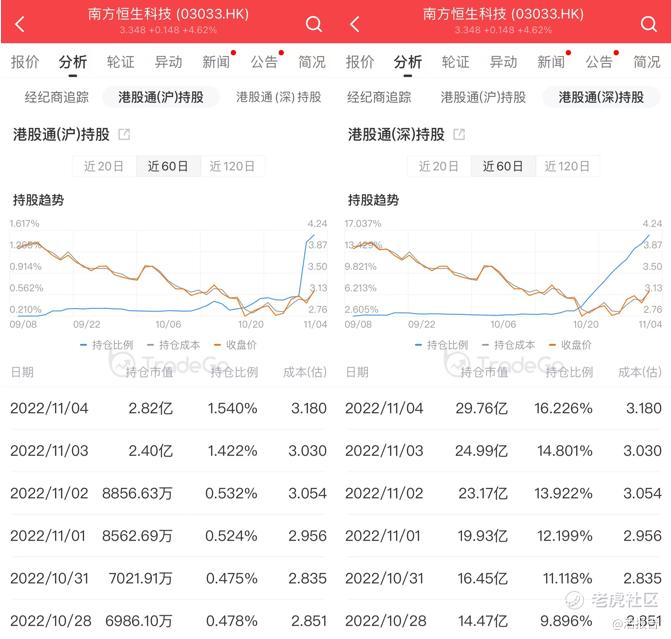Switch to 报价 tab in left panel
Image resolution: width=671 pixels, height=639 pixels.
coord(25,62)
